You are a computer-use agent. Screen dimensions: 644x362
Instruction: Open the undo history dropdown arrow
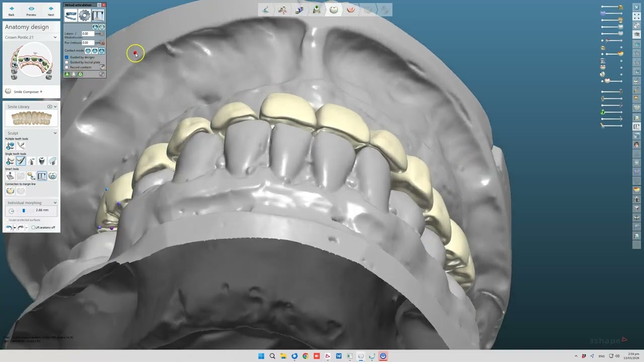click(14, 228)
